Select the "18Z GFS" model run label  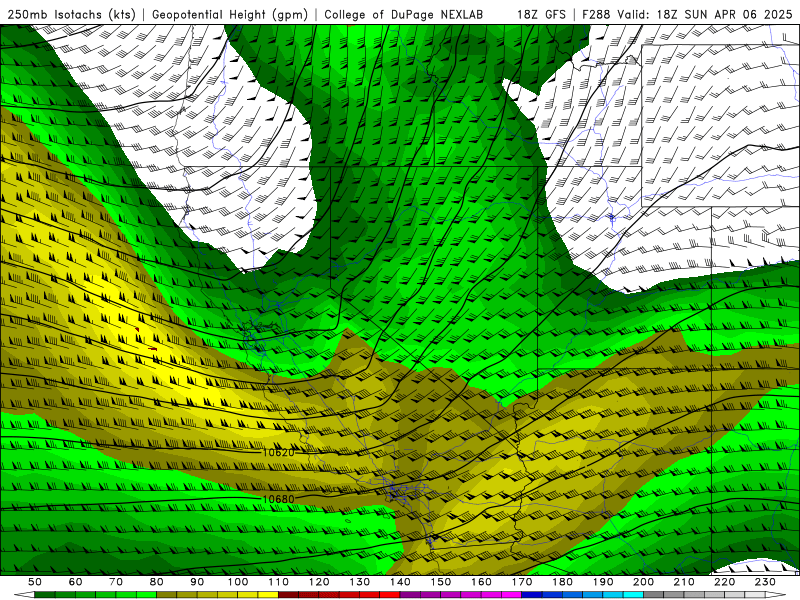coord(541,14)
